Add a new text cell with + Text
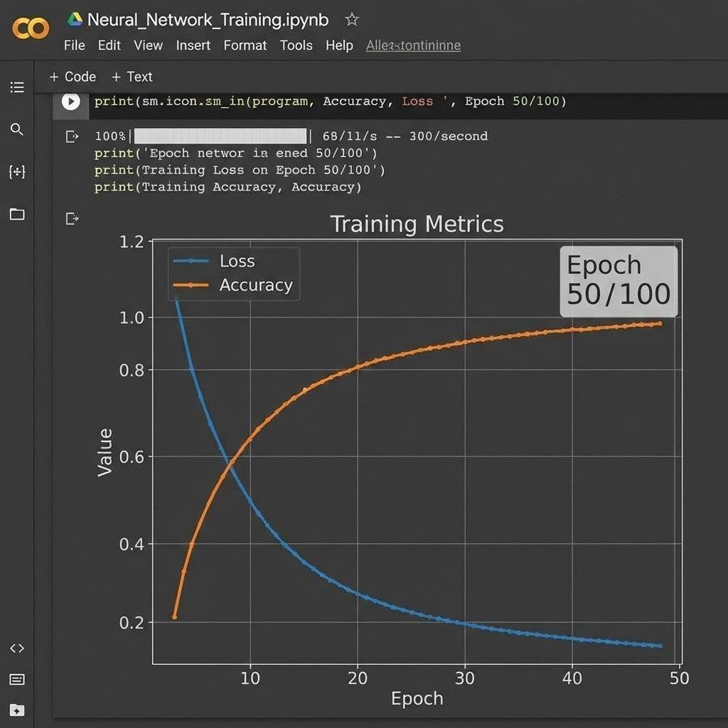Screen dimensions: 728x728 point(132,76)
